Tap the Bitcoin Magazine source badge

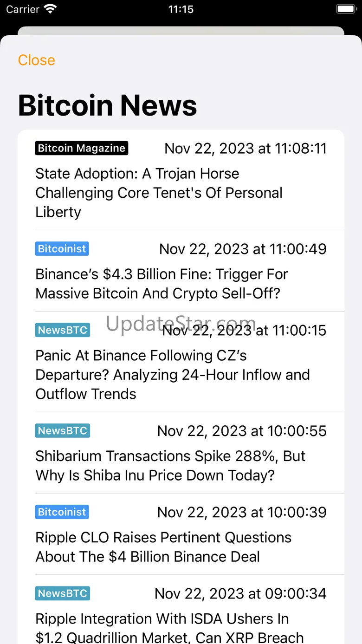81,148
